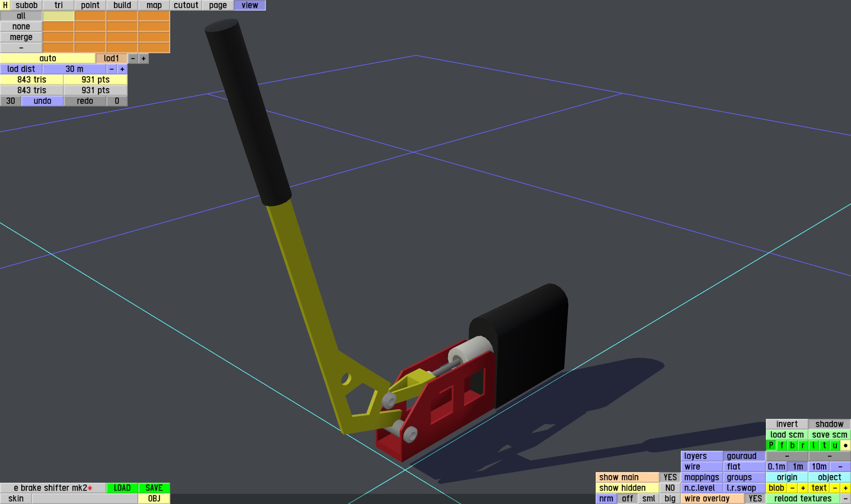Click the skin name input field

coord(85,499)
